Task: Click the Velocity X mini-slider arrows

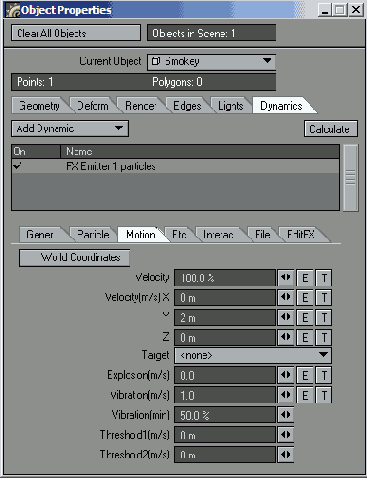Action: click(x=286, y=297)
